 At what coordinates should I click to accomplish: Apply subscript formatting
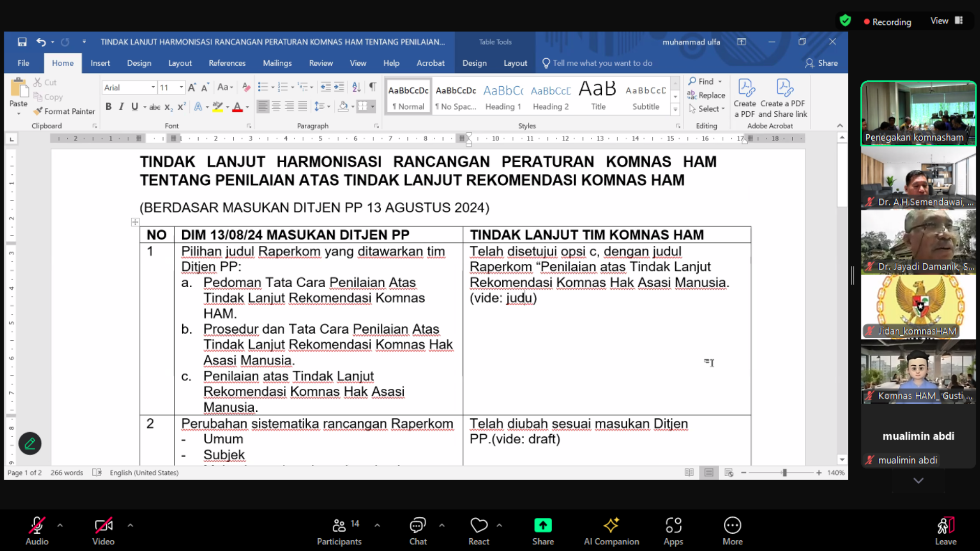pyautogui.click(x=168, y=107)
